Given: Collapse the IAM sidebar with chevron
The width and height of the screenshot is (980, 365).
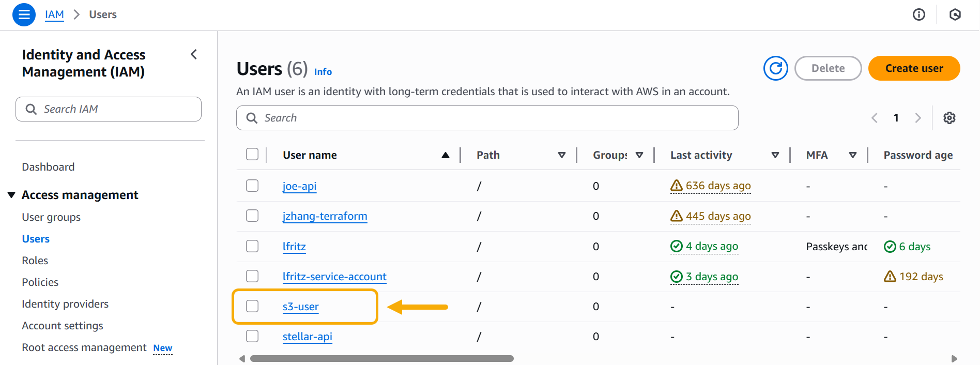Looking at the screenshot, I should 194,54.
